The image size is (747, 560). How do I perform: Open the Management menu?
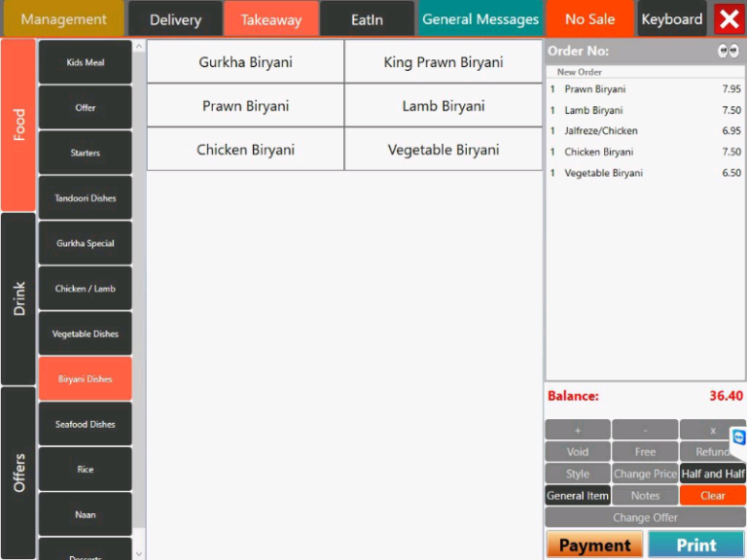[63, 19]
